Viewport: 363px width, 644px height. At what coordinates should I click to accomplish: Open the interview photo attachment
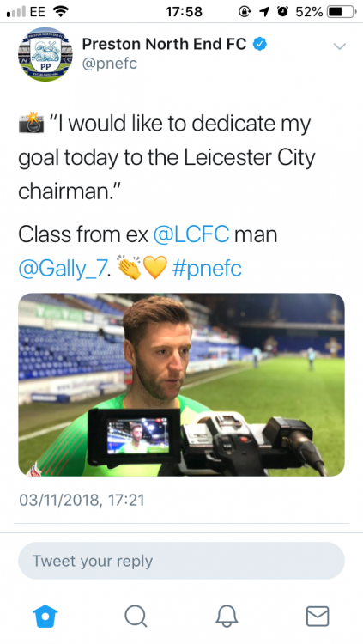[181, 385]
